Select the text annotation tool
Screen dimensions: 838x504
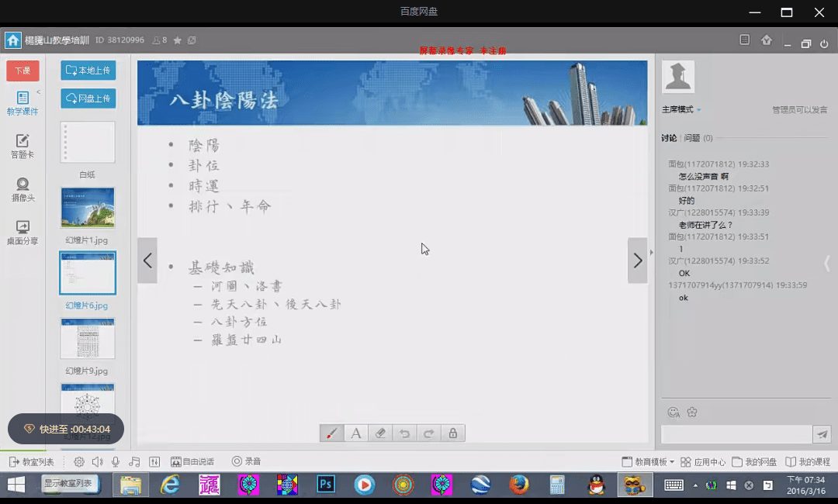356,433
